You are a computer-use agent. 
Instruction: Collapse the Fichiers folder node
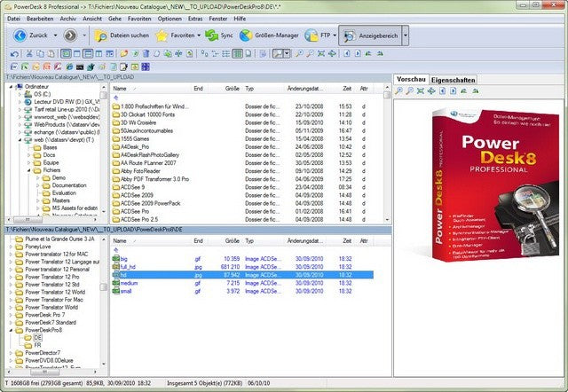point(29,170)
